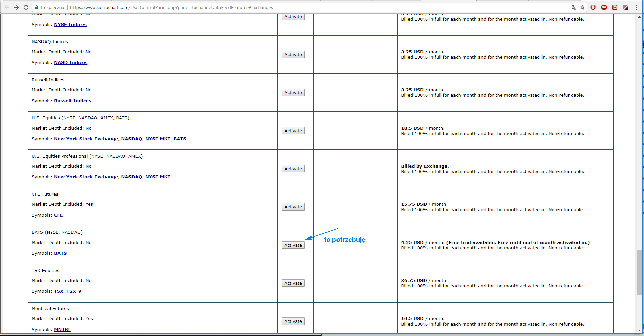Open the MNTRL symbols link
Image resolution: width=644 pixels, height=336 pixels.
point(62,330)
